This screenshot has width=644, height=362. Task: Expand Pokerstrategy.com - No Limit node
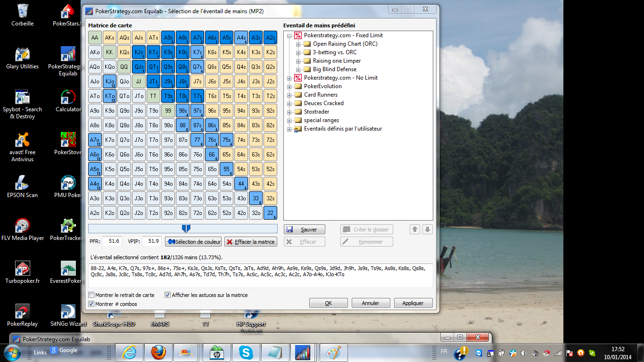[x=289, y=78]
